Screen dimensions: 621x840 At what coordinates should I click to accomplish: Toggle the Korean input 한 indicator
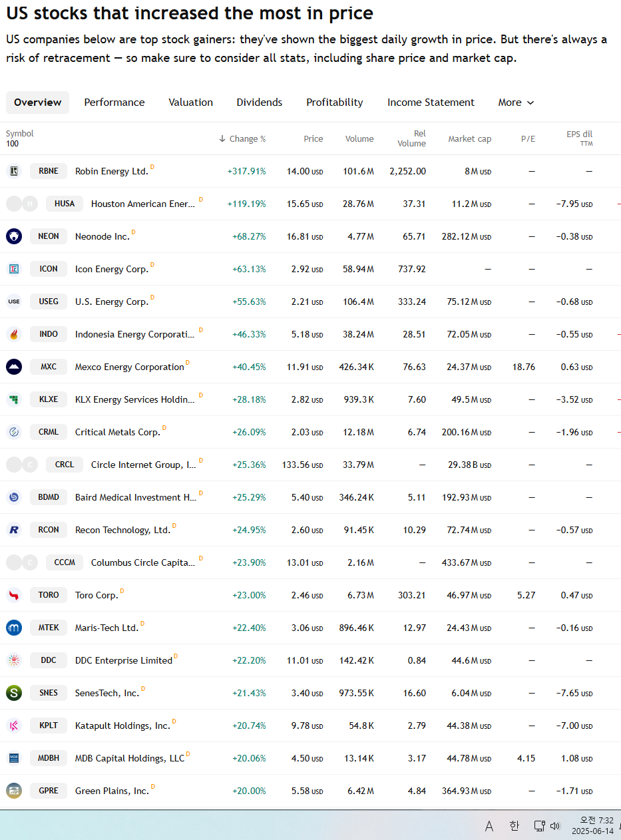(x=514, y=826)
